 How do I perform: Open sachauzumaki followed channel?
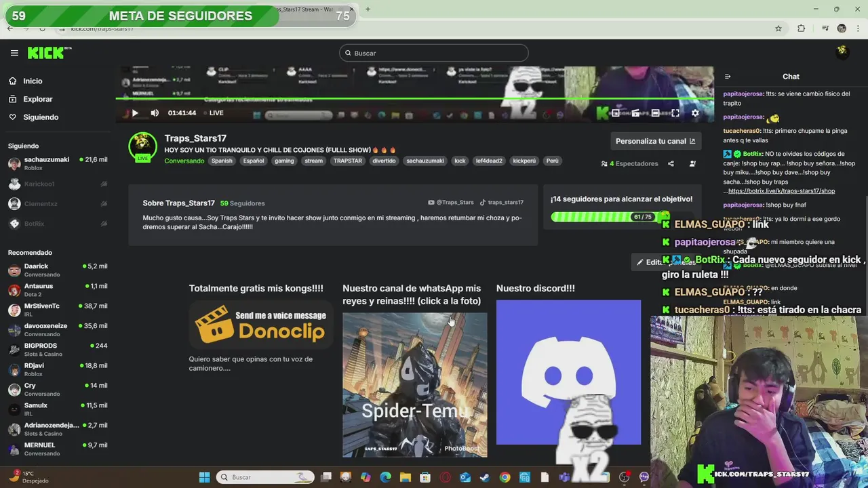coord(58,163)
